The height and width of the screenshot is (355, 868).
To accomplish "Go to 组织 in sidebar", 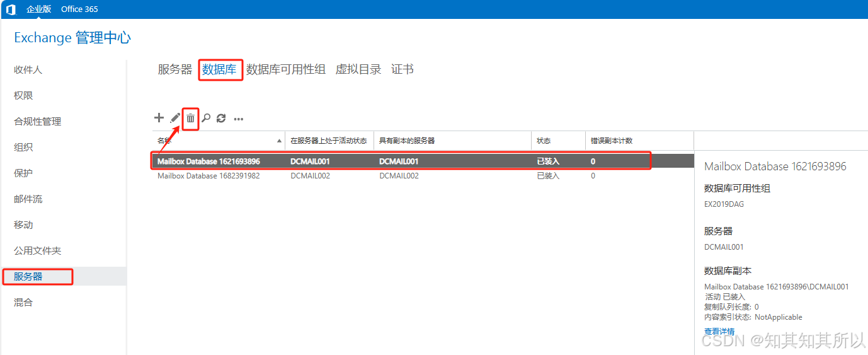I will (x=23, y=148).
